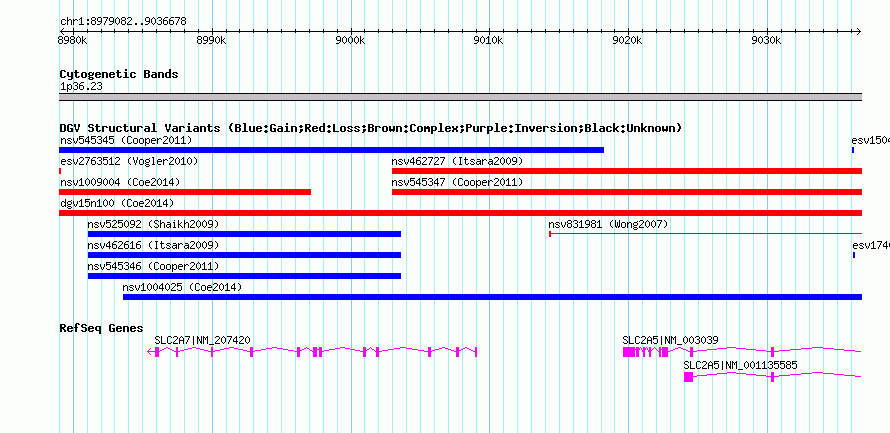Click the SLC2A5|NM_001135585 gene label

[x=740, y=365]
